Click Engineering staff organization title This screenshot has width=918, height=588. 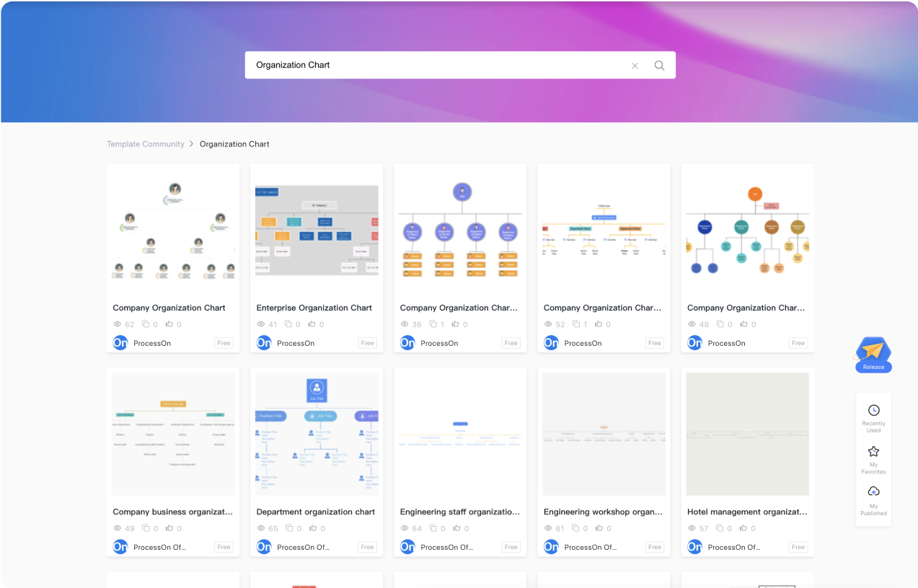[x=459, y=512]
